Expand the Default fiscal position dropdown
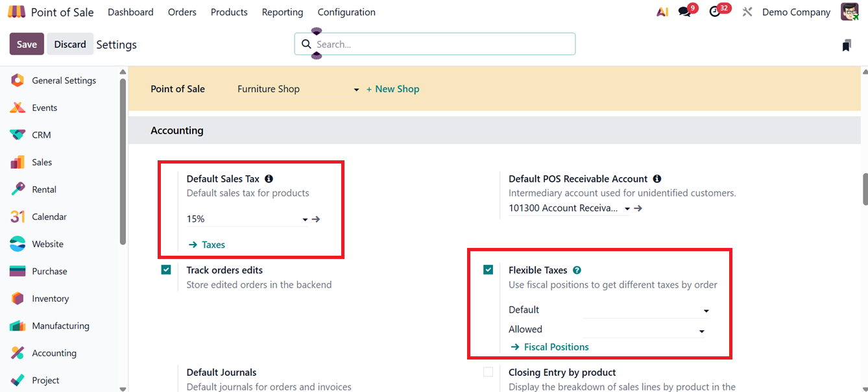The width and height of the screenshot is (868, 392). tap(706, 311)
